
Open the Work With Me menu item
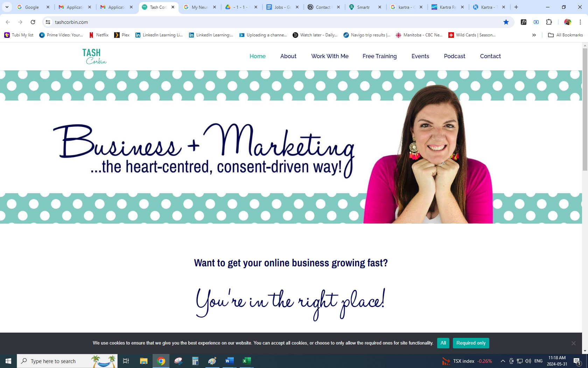(330, 56)
